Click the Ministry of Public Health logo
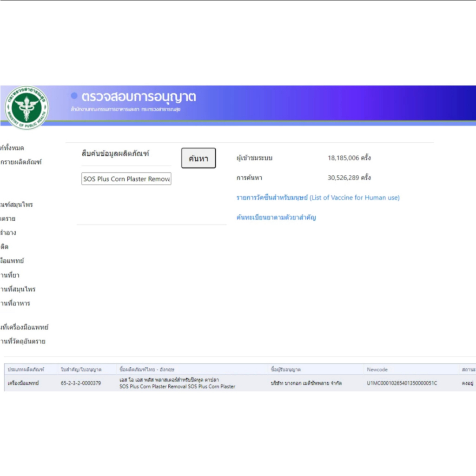 pos(26,107)
